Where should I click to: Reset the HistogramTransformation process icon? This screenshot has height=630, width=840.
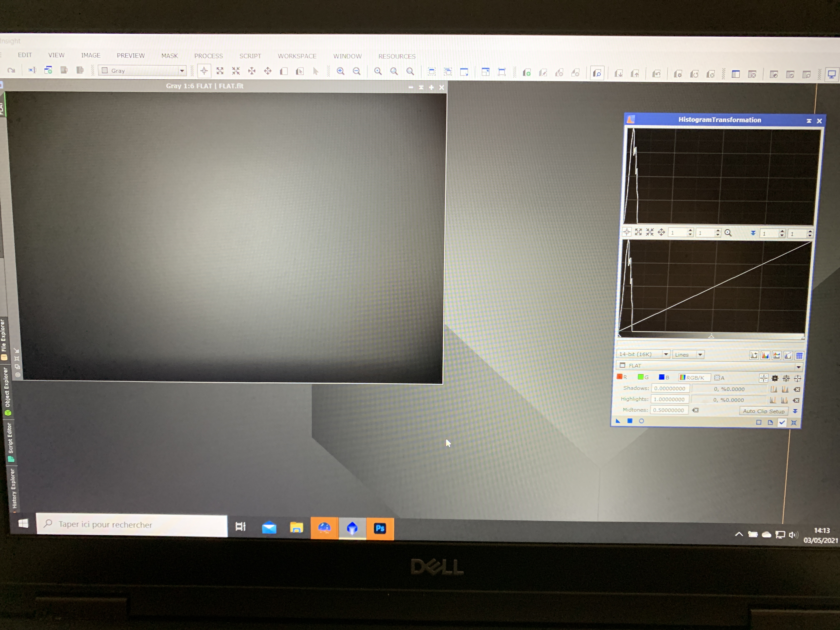click(794, 423)
